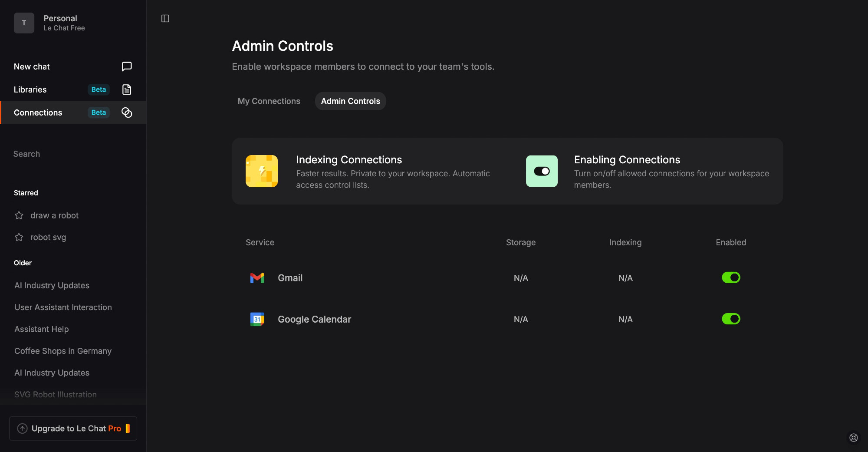Screen dimensions: 868x452
Task: Open SVG Robot Illustration chat
Action: [x=56, y=394]
